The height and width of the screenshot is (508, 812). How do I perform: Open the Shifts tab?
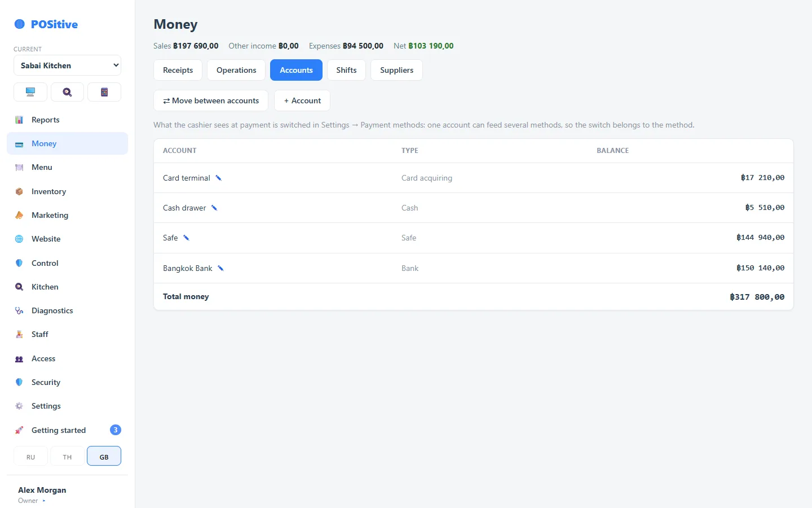click(346, 70)
